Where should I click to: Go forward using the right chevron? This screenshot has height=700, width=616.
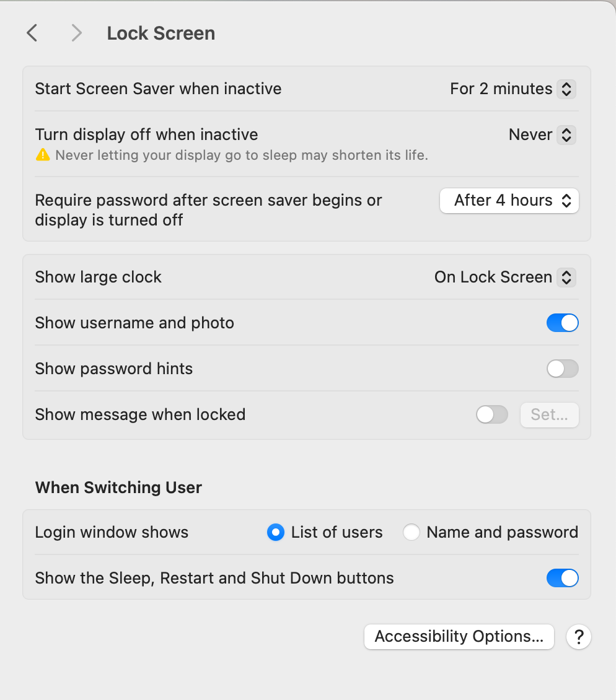tap(76, 33)
